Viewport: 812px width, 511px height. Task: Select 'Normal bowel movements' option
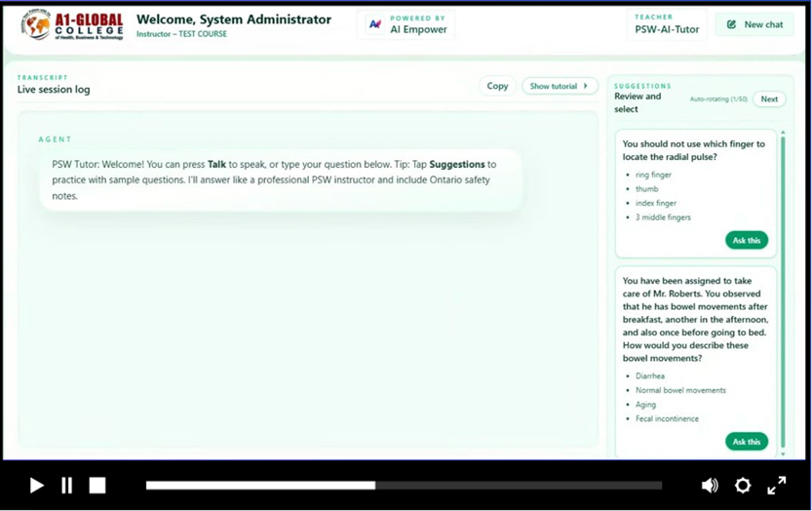[x=680, y=390]
